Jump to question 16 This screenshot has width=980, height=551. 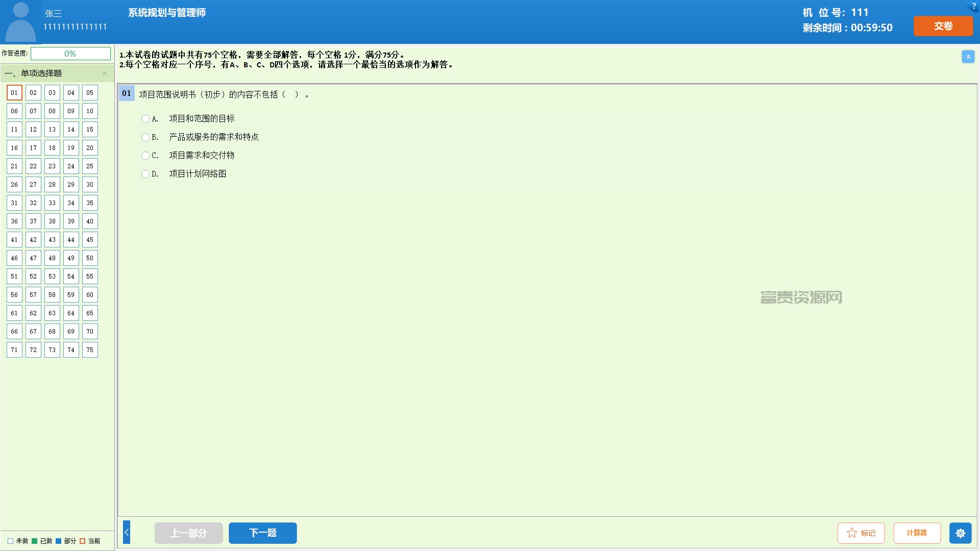point(14,148)
